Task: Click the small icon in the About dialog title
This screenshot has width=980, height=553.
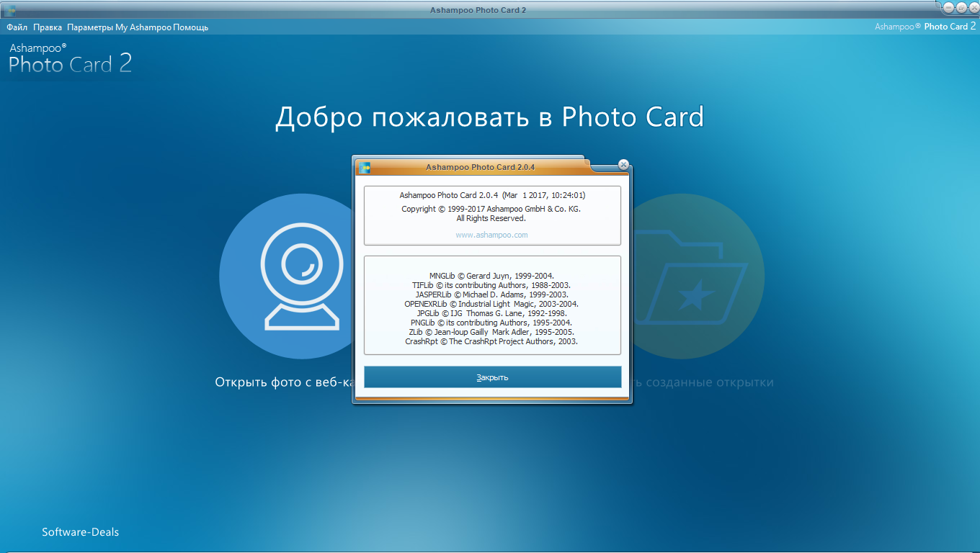Action: (x=365, y=168)
